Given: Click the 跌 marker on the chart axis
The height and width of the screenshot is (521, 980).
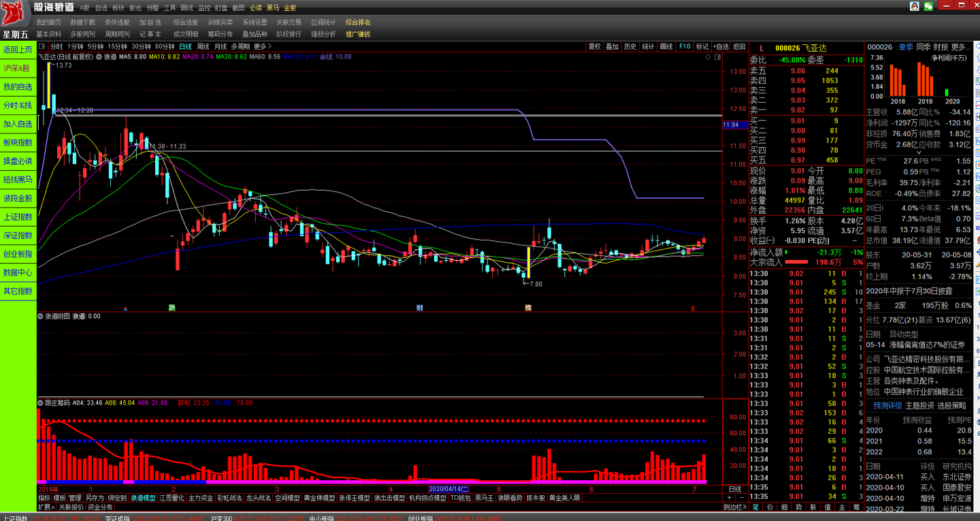Looking at the screenshot, I should 172,308.
